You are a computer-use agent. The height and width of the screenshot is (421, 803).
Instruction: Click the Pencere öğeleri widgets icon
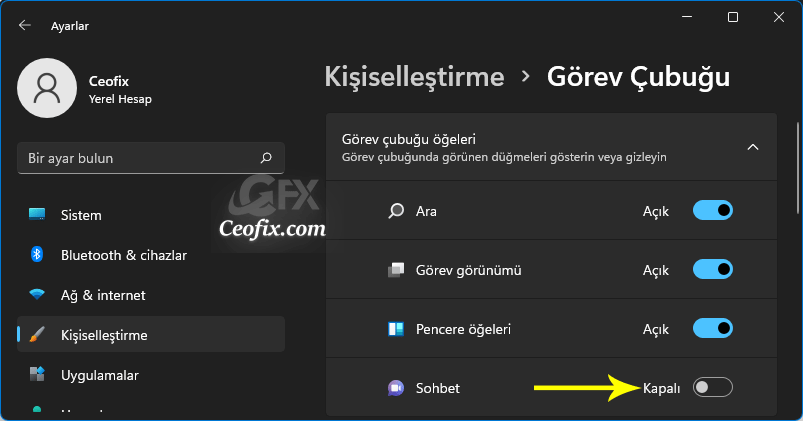(x=396, y=329)
